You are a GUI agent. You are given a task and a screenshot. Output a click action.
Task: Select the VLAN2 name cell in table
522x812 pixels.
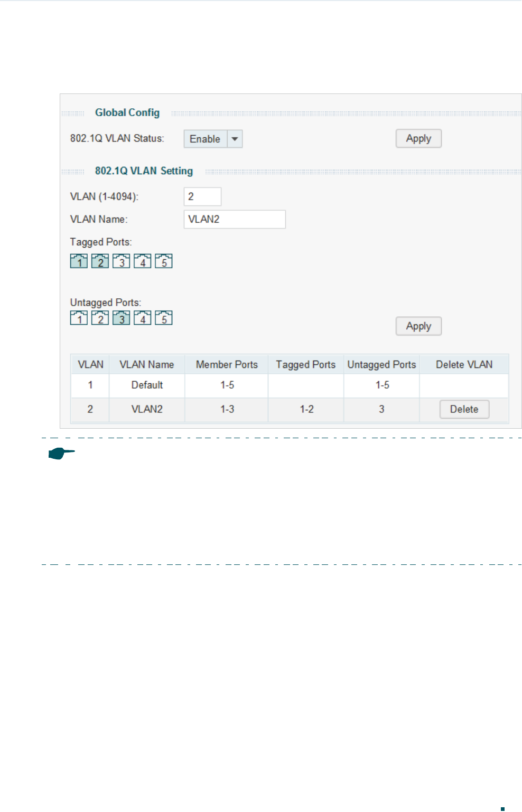[147, 409]
